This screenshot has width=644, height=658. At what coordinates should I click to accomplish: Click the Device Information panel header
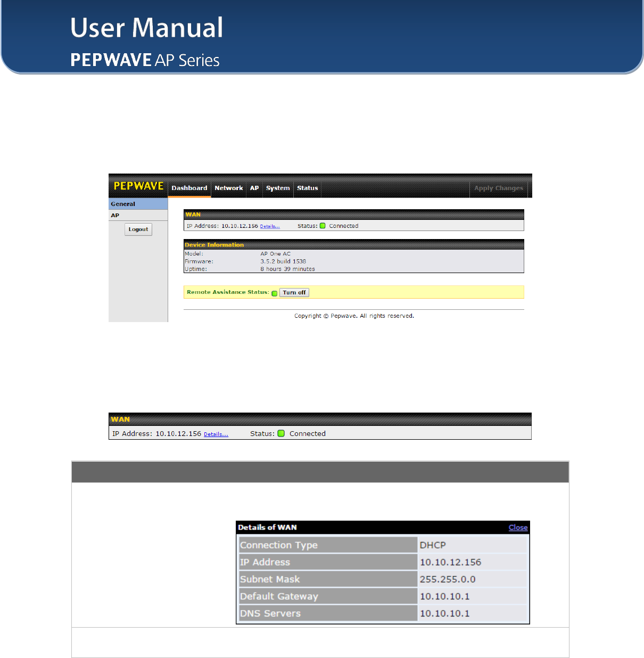coord(354,244)
